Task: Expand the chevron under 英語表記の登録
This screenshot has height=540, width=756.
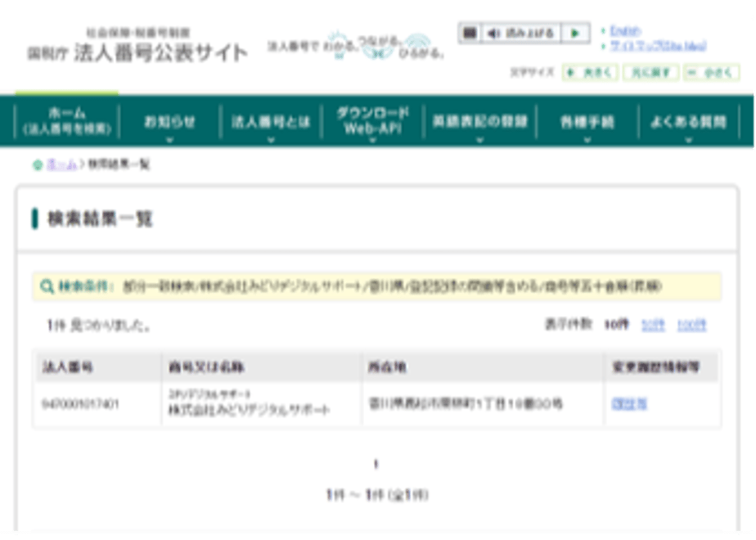Action: point(479,140)
